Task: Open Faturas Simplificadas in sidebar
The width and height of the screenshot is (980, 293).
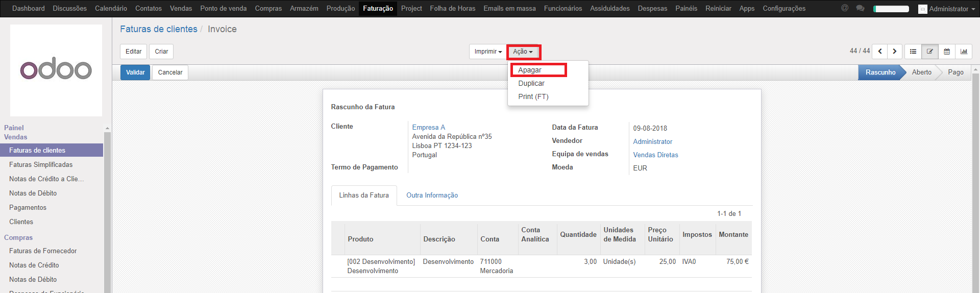Action: [x=41, y=165]
